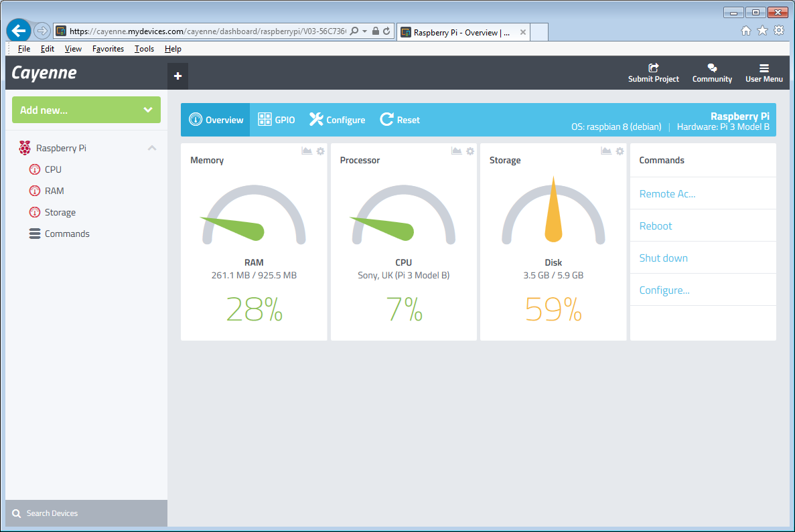Select Commands item in device tree
The width and height of the screenshot is (795, 532).
coord(67,234)
